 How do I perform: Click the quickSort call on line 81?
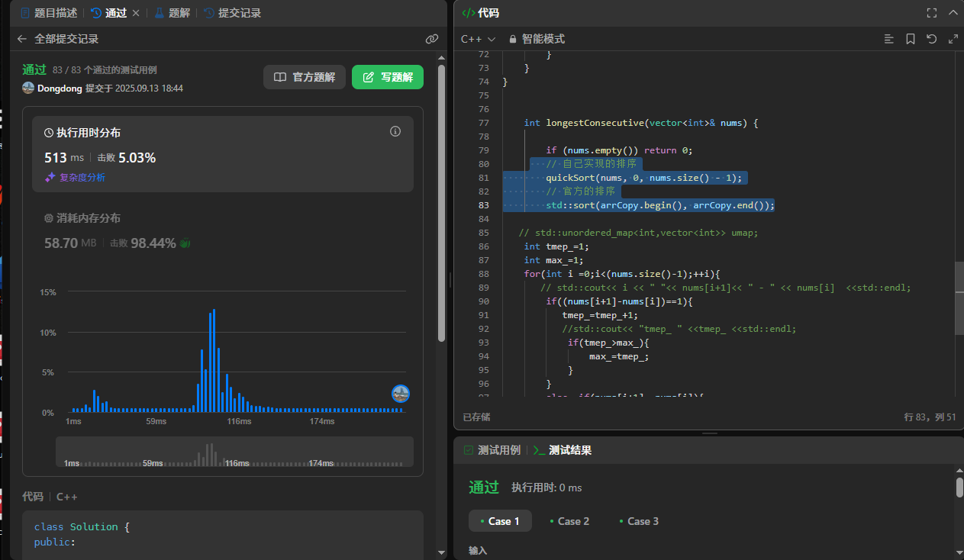pos(643,178)
